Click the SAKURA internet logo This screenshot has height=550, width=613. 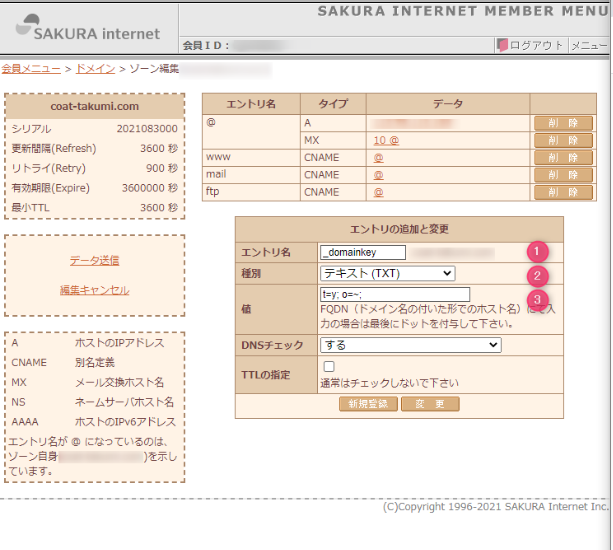tap(88, 29)
